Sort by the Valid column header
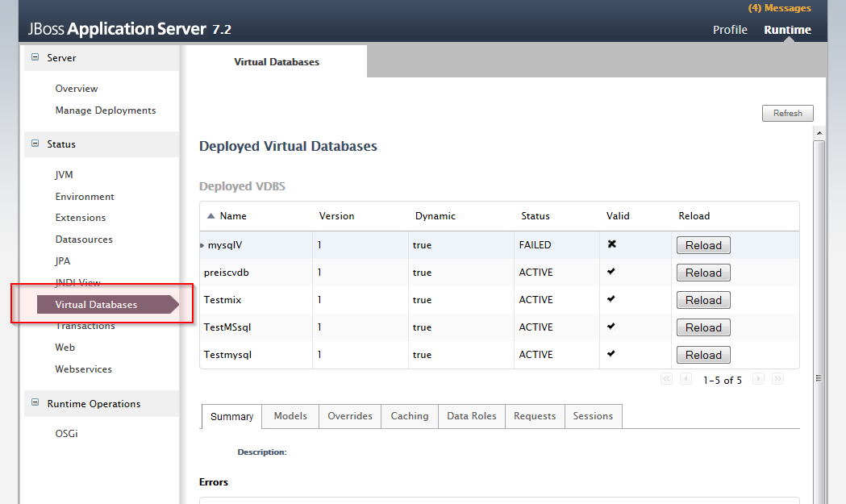 (618, 216)
